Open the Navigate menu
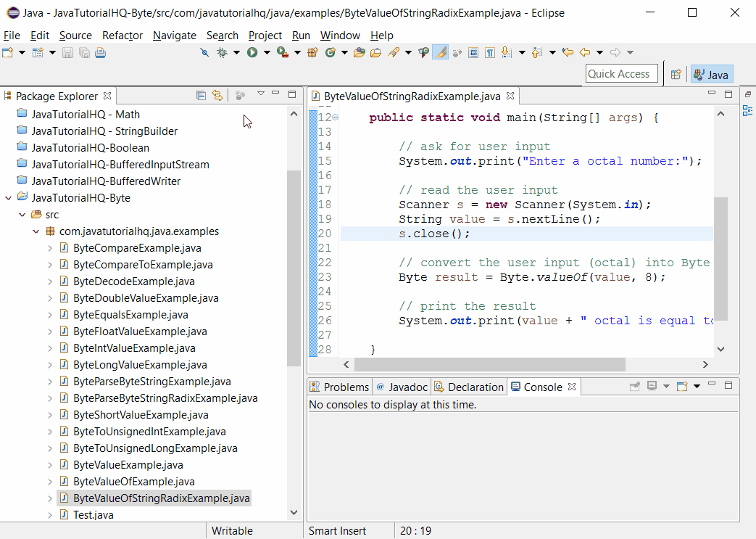 pos(174,35)
